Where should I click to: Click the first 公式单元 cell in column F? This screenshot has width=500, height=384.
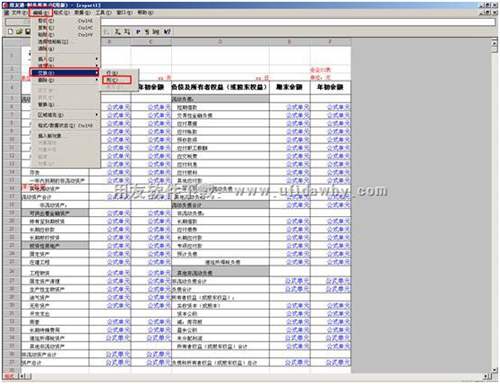click(338, 107)
